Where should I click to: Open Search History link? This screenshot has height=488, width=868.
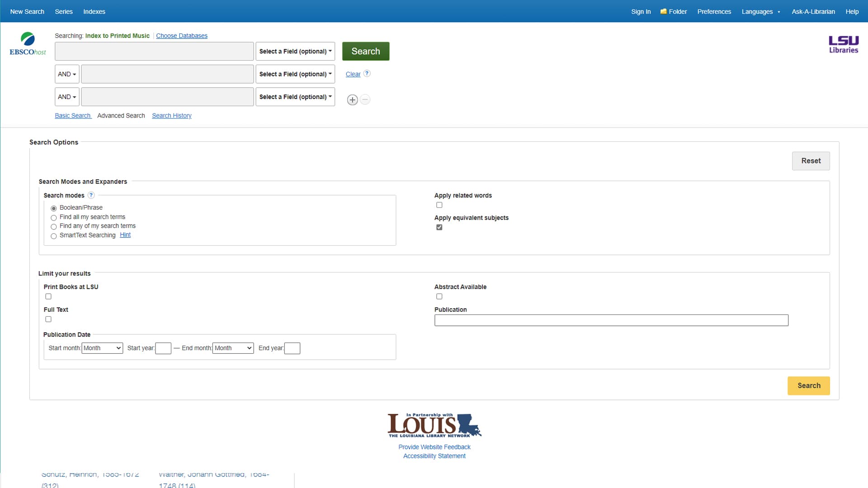tap(172, 116)
